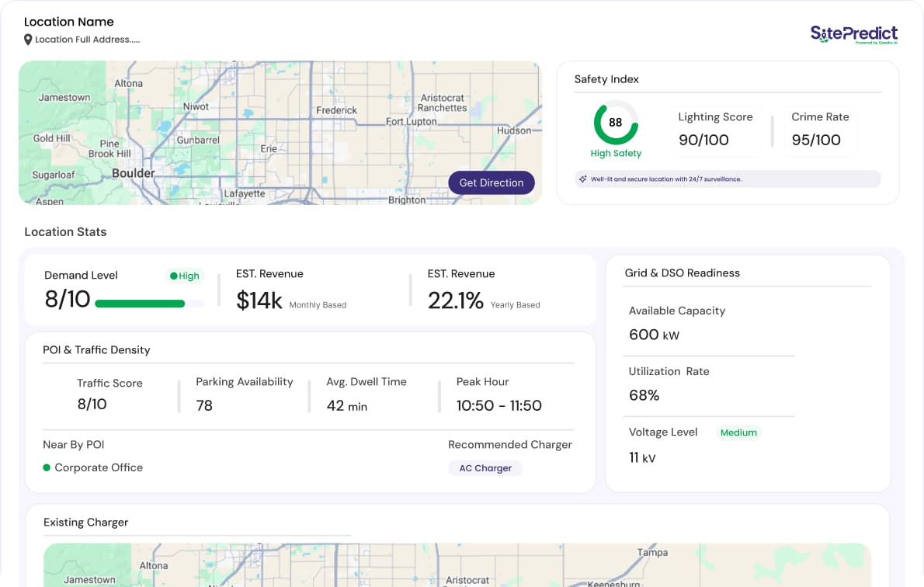Click the Location Stats heading

pos(65,231)
